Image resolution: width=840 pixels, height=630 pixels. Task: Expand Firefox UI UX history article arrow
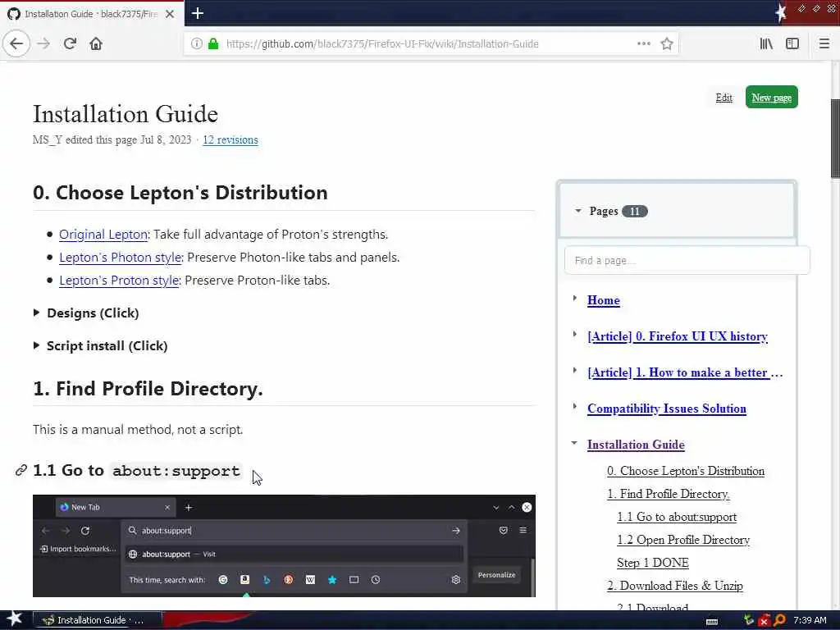tap(575, 335)
